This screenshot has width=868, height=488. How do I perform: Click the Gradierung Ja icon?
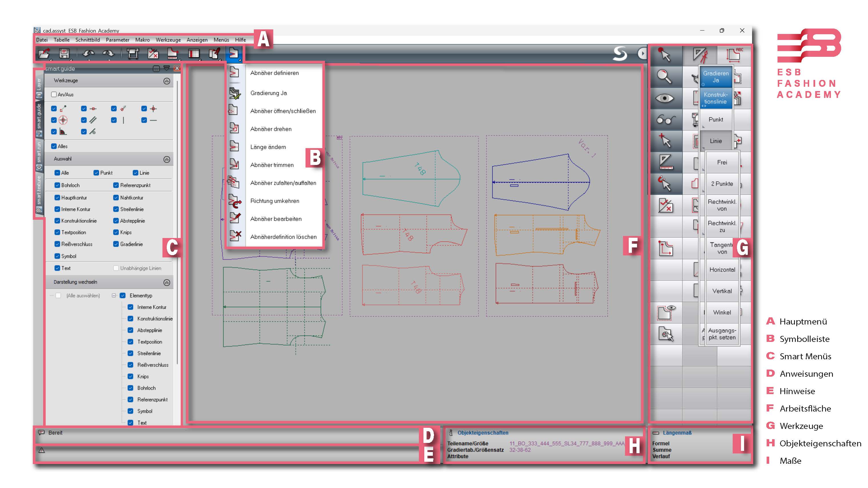[x=235, y=93]
